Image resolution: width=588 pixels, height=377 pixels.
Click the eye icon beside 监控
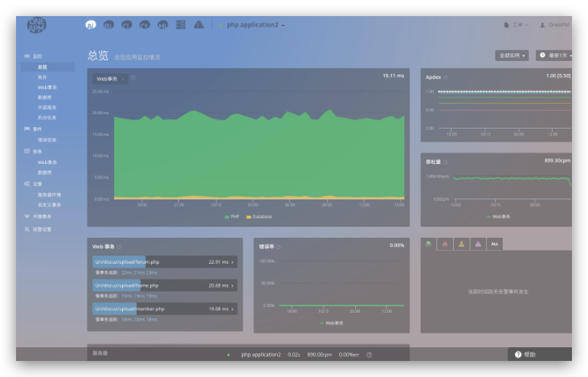(x=27, y=56)
